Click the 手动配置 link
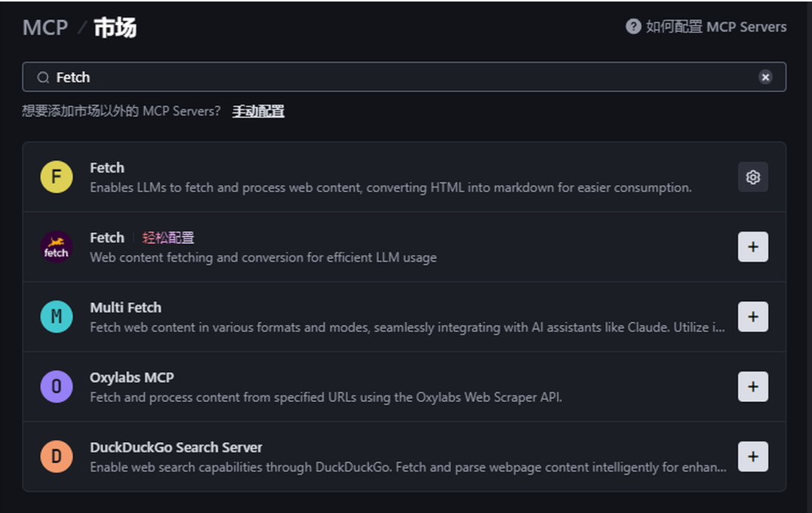This screenshot has height=513, width=812. pyautogui.click(x=258, y=112)
